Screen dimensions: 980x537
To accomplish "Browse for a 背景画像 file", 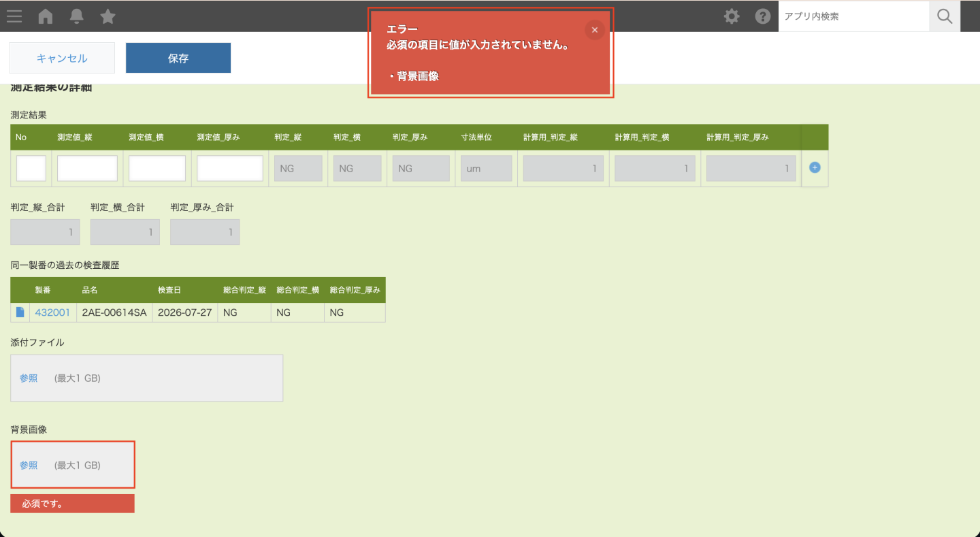I will [29, 466].
